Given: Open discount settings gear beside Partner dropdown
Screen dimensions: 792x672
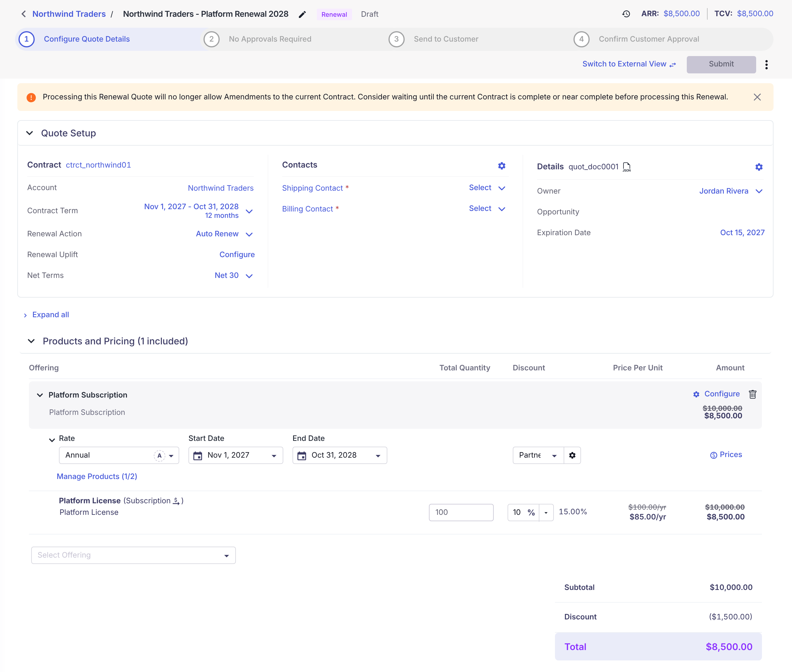Looking at the screenshot, I should coord(572,455).
